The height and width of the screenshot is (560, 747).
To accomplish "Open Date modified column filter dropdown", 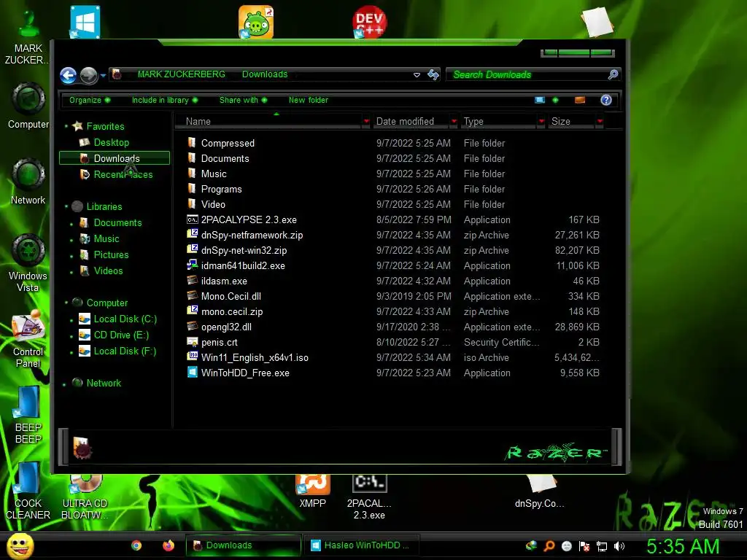I will [454, 122].
